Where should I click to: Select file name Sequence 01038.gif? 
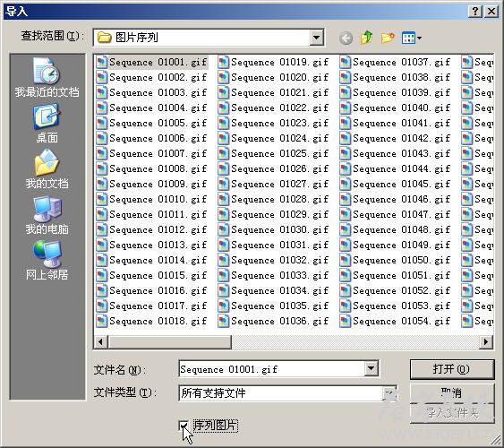point(401,78)
